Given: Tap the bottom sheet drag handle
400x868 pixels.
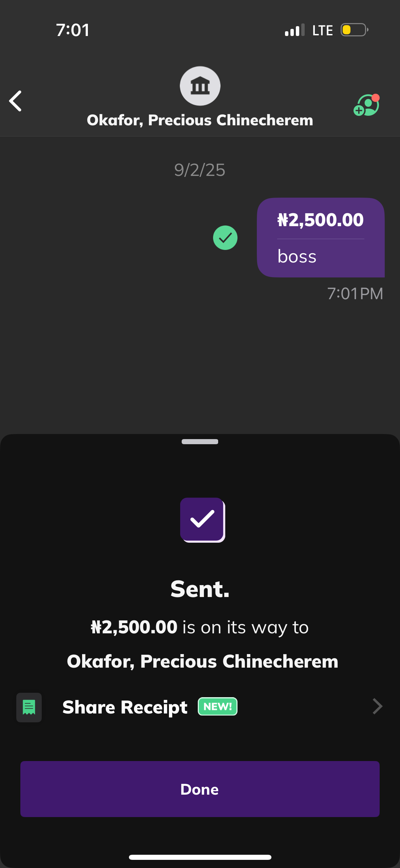Looking at the screenshot, I should (x=200, y=441).
